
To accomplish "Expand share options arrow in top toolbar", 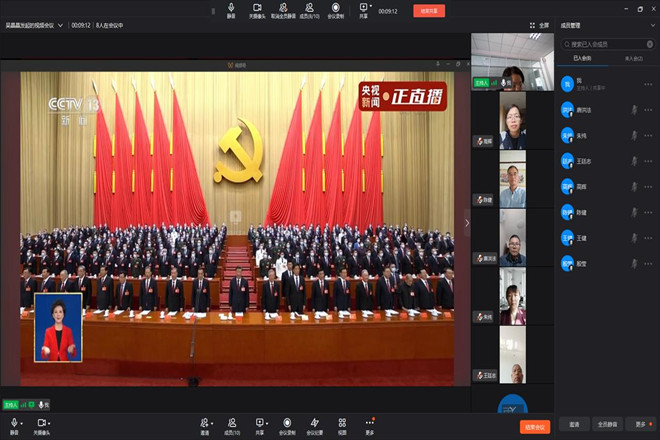I will (371, 6).
